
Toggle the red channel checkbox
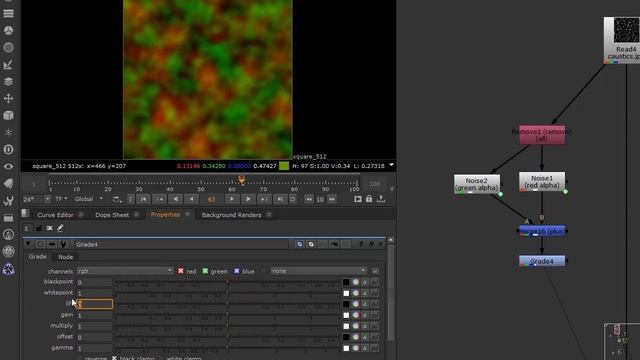pos(180,271)
